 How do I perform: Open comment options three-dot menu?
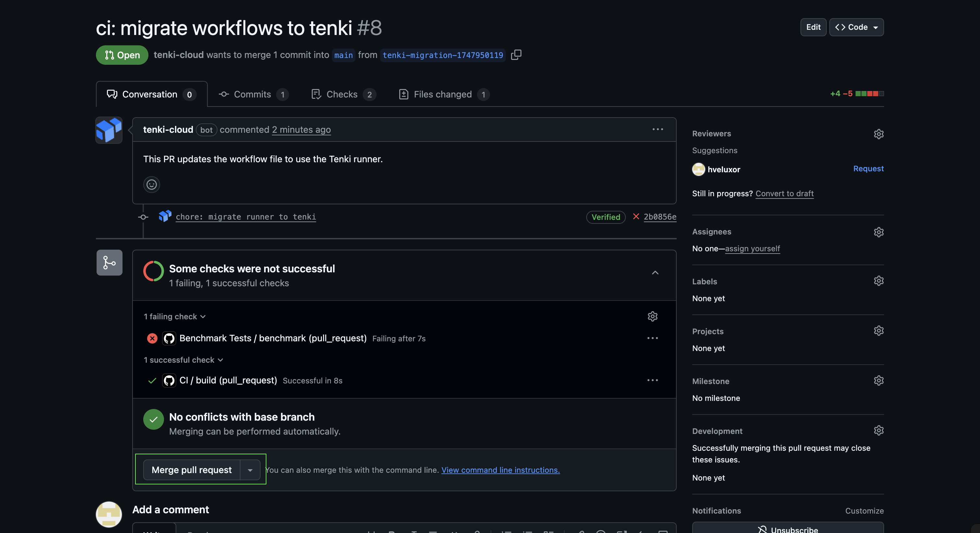pos(658,129)
